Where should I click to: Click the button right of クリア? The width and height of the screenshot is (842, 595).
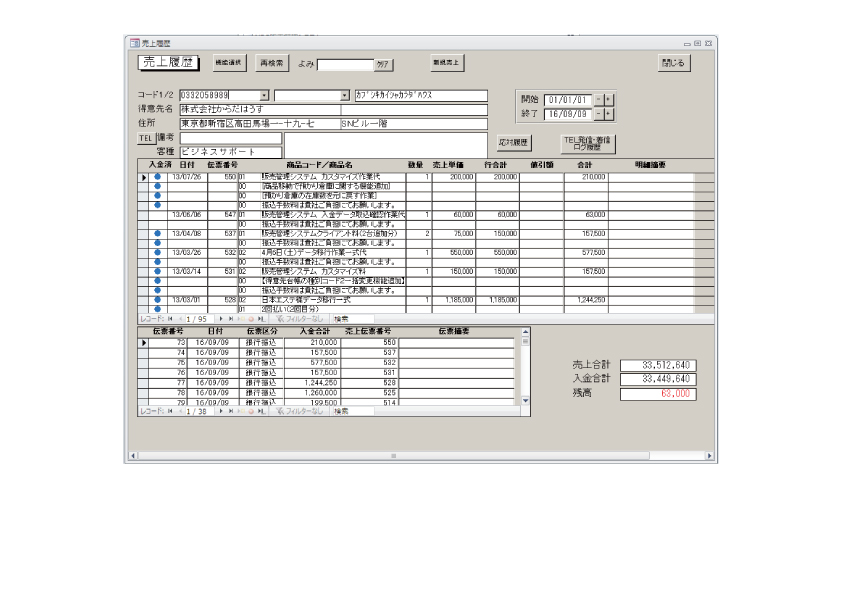pyautogui.click(x=447, y=63)
